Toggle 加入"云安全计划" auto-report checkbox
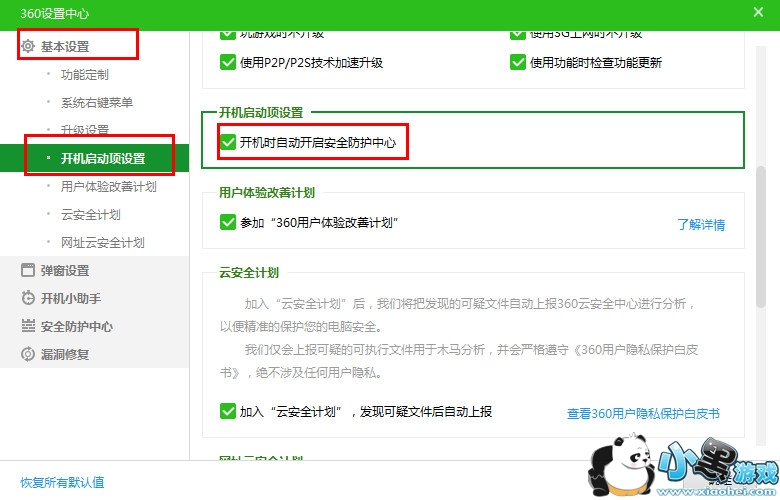The height and width of the screenshot is (500, 780). (228, 411)
